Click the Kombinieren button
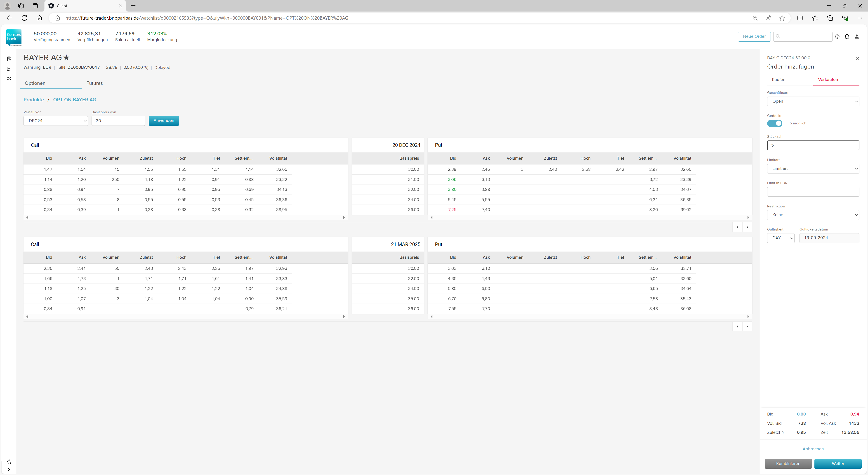 [788, 464]
